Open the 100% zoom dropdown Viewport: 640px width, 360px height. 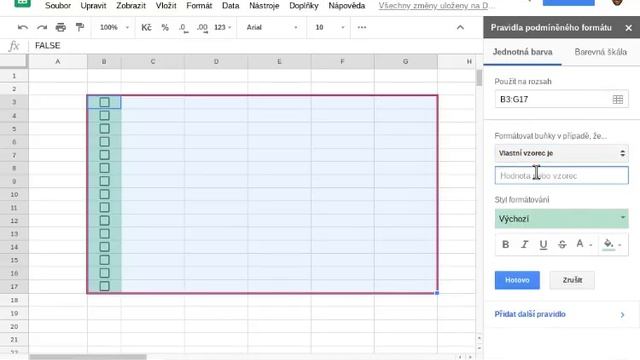pyautogui.click(x=114, y=27)
